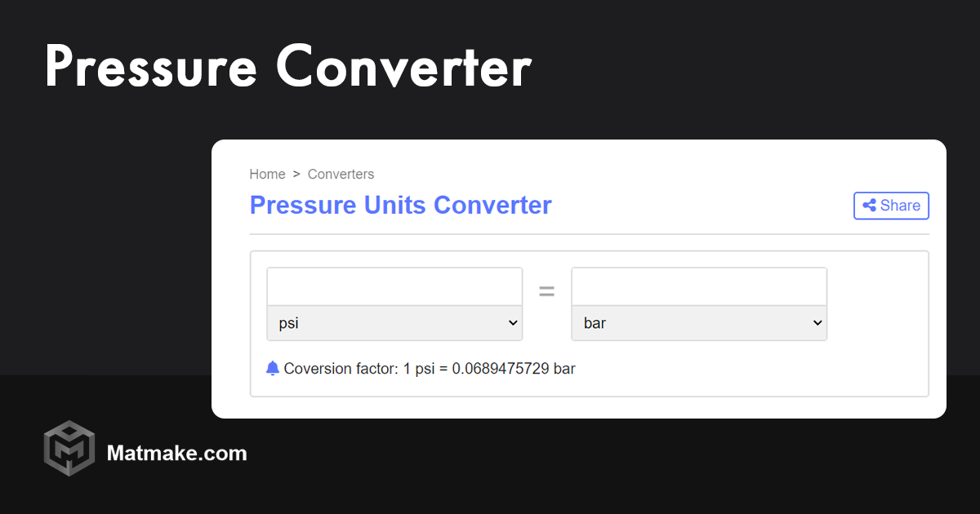Click the Pressure Converter page title

287,68
